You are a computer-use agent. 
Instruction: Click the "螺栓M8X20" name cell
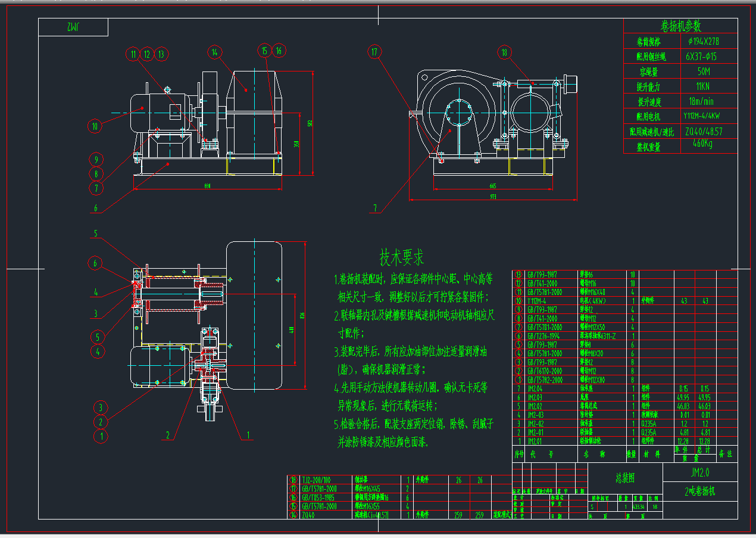pyautogui.click(x=591, y=353)
